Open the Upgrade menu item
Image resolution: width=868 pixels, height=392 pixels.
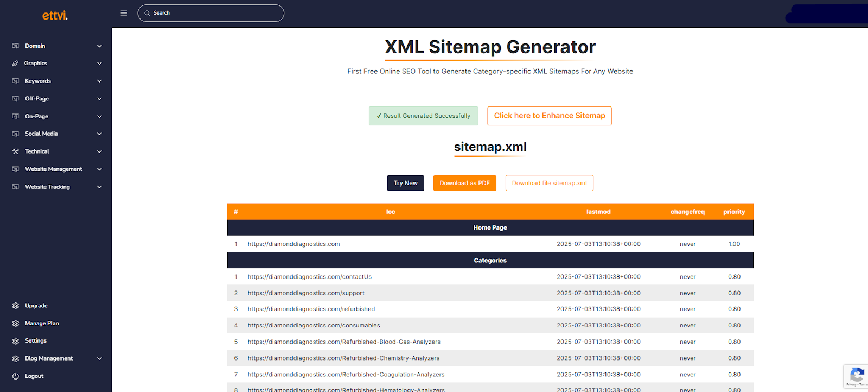tap(36, 306)
